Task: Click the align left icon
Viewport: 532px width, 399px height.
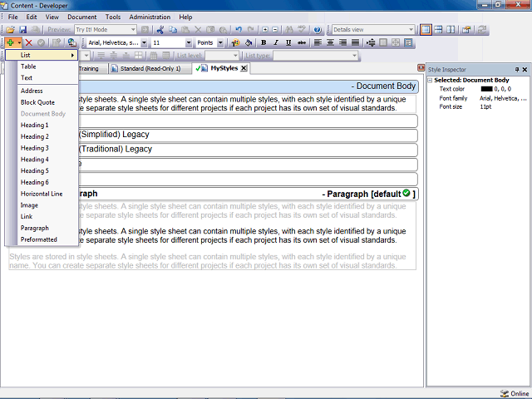Action: tap(318, 42)
